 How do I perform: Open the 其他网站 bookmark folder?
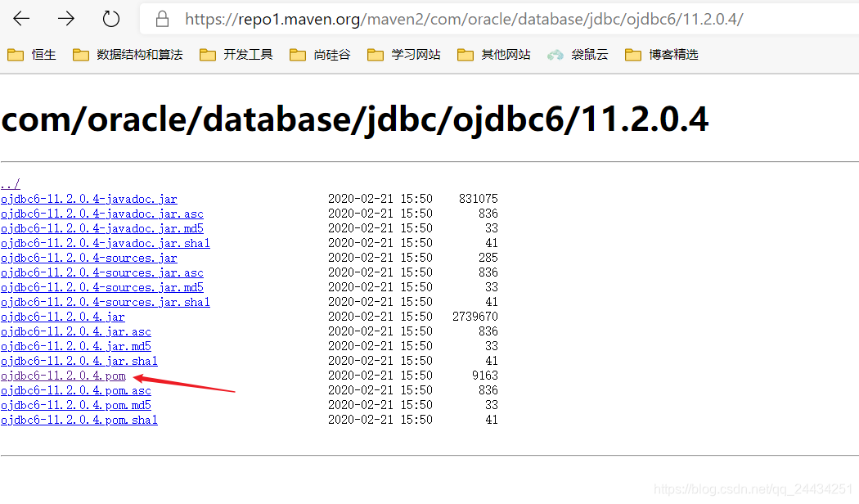click(493, 55)
